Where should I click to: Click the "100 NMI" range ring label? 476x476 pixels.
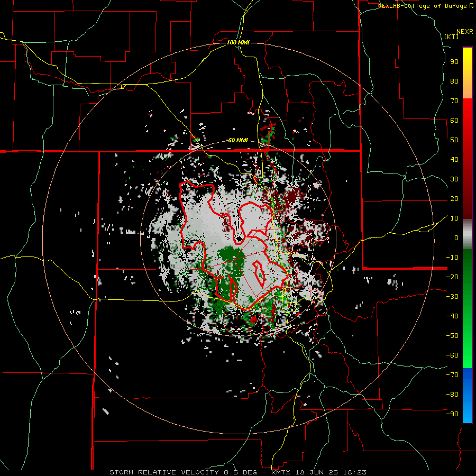point(238,42)
